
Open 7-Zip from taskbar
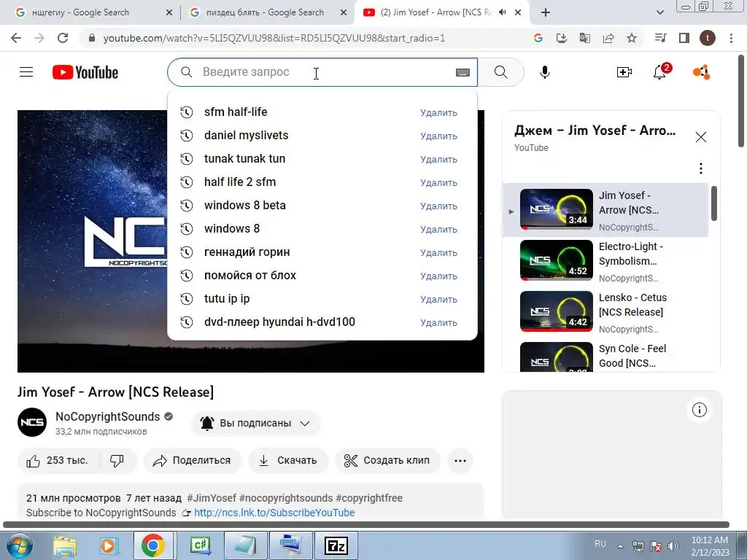(x=336, y=545)
